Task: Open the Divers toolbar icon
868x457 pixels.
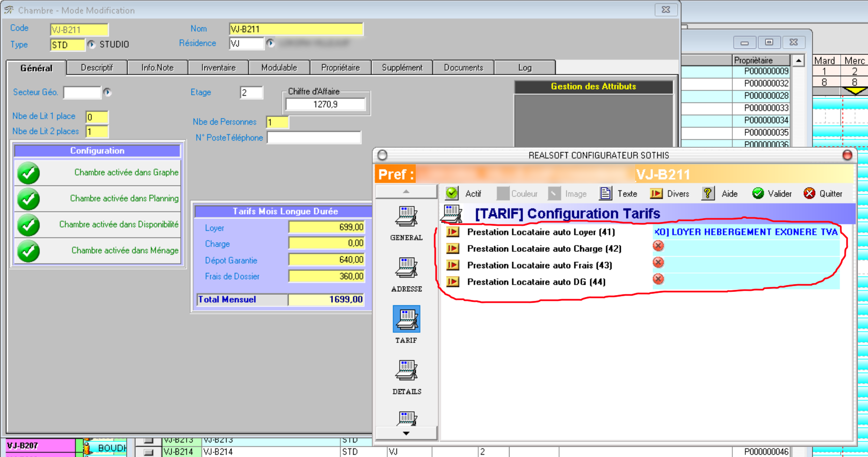Action: tap(656, 194)
